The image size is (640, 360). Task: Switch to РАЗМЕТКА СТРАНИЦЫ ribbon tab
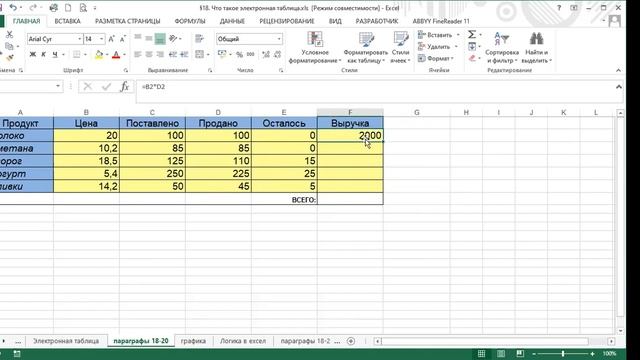click(127, 21)
